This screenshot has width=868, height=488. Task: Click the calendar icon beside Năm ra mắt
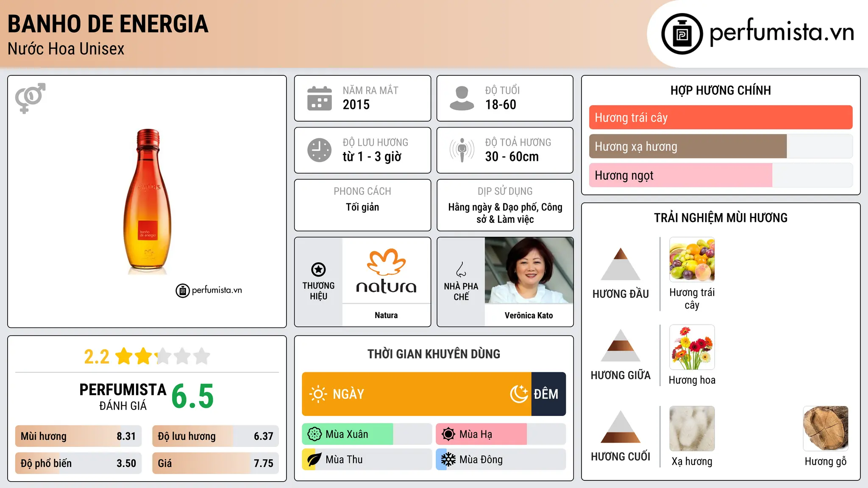coord(320,98)
